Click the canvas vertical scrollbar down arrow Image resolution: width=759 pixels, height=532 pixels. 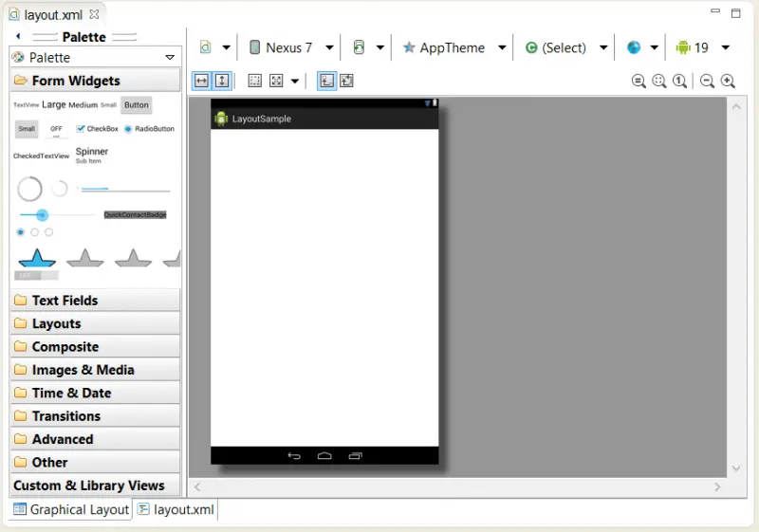pyautogui.click(x=736, y=468)
